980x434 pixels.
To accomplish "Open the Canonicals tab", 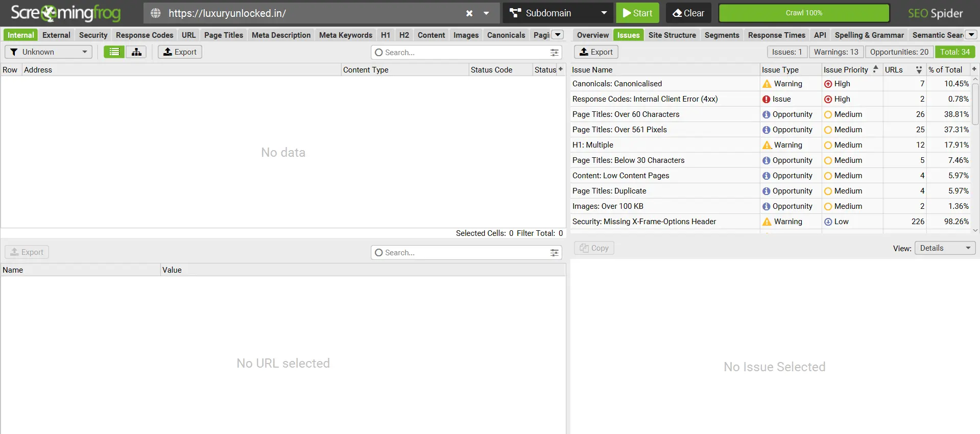I will click(506, 35).
